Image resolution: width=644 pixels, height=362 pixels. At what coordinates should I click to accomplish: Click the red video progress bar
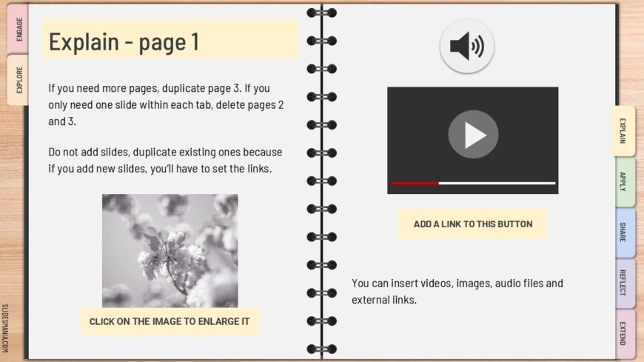click(x=415, y=184)
